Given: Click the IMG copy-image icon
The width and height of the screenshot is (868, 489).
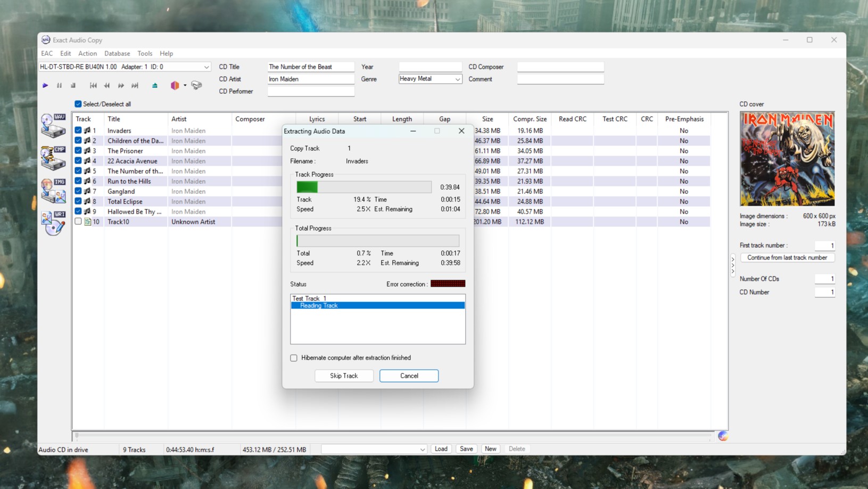Looking at the screenshot, I should (x=53, y=191).
